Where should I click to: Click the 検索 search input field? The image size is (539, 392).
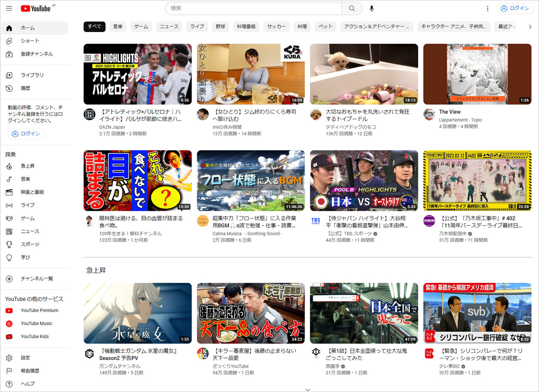coord(254,8)
